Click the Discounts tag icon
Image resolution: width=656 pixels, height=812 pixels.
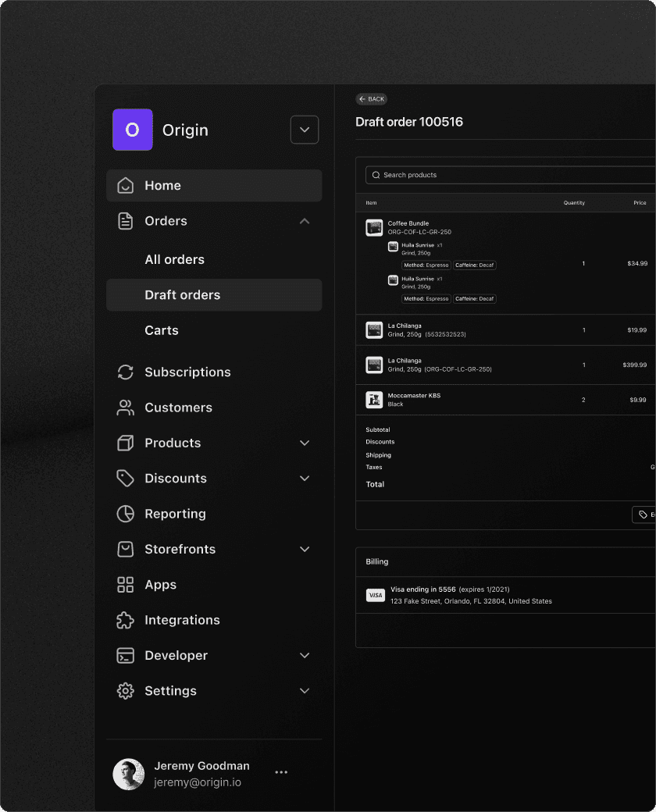(x=126, y=478)
